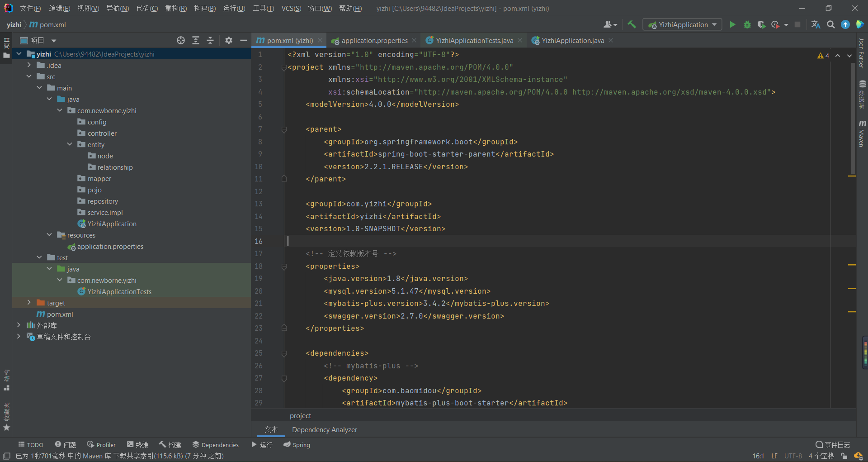
Task: Toggle the code folding marker at line 7
Action: 284,129
